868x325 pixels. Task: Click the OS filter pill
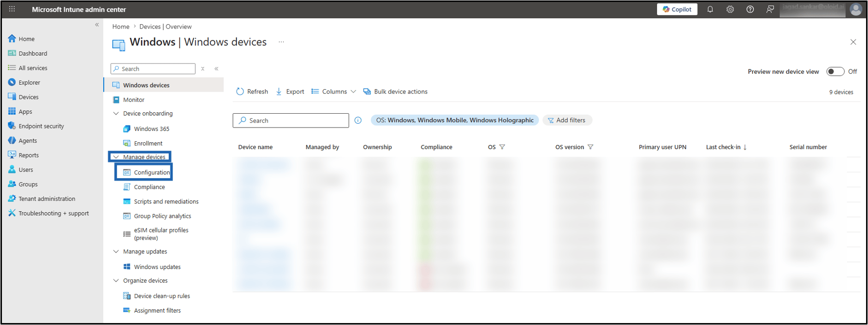coord(454,120)
